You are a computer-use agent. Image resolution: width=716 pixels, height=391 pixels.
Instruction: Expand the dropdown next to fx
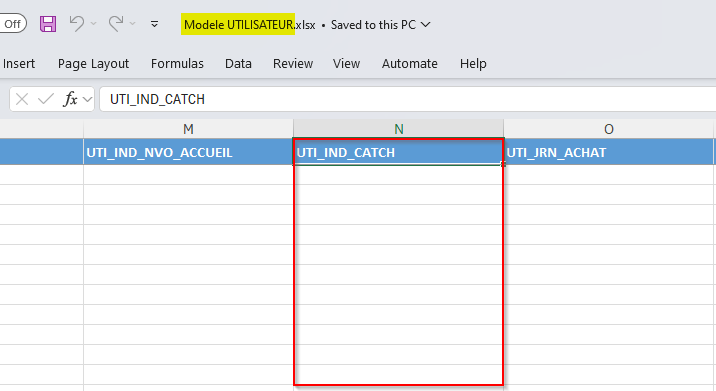point(87,99)
